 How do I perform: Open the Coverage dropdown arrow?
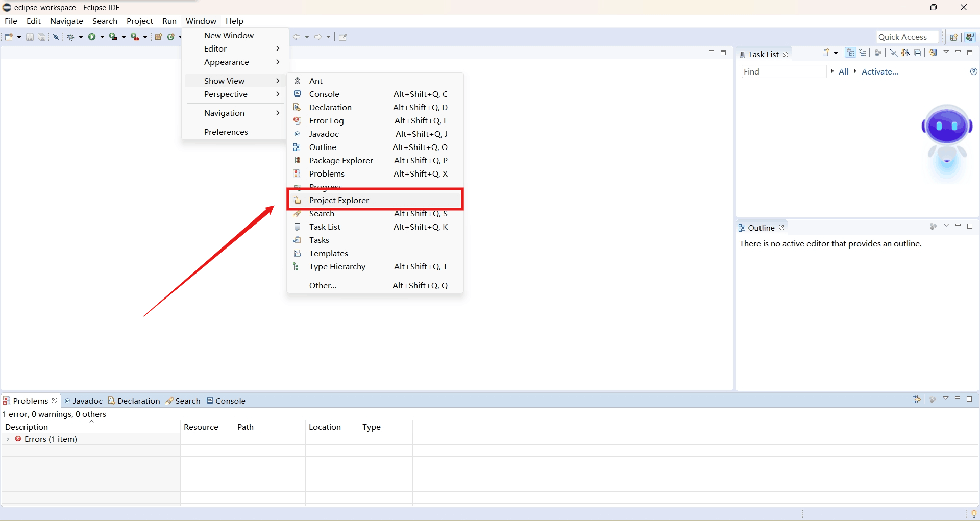pyautogui.click(x=124, y=37)
